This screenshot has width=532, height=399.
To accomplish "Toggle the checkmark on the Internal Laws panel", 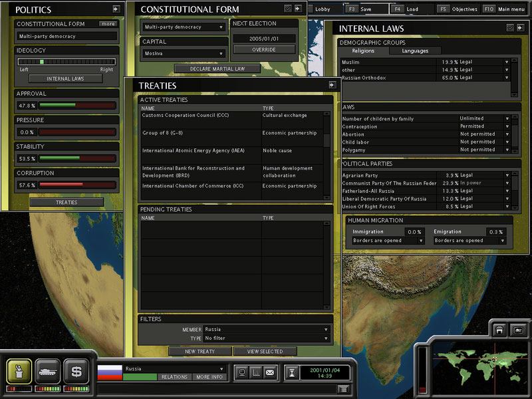I will (509, 28).
